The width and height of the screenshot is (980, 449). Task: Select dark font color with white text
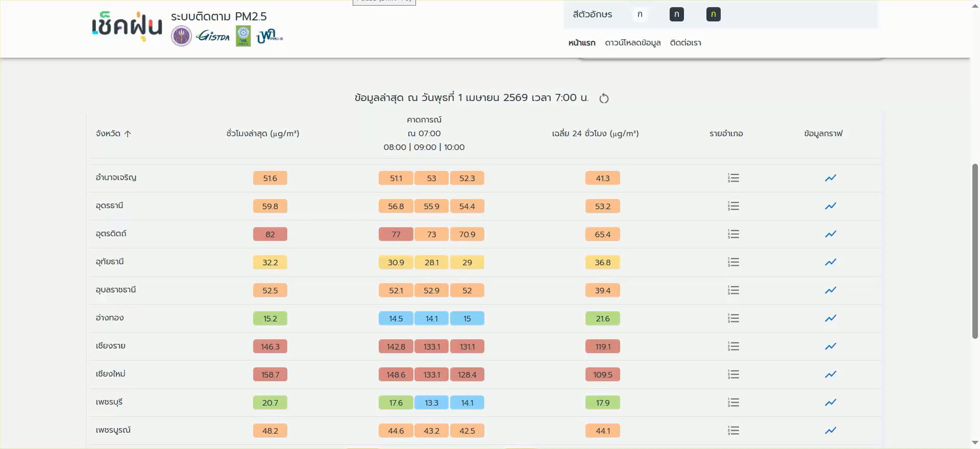(x=676, y=14)
